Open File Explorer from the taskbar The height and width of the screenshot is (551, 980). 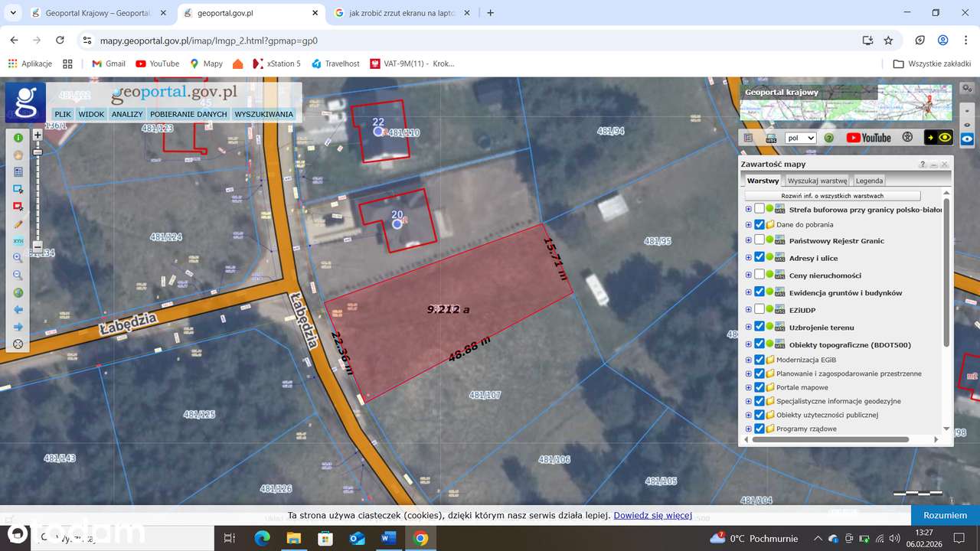point(293,539)
